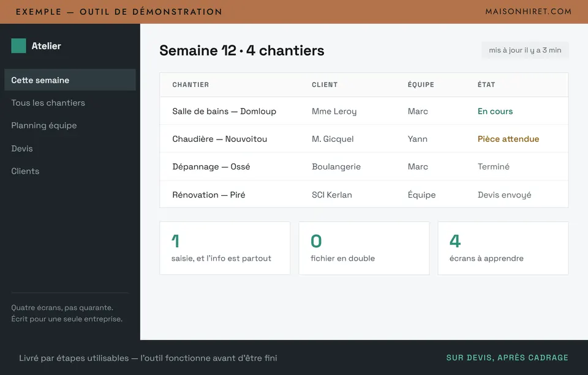Click 'Quatre écrans, pas quarante.' sidebar note

pos(62,308)
